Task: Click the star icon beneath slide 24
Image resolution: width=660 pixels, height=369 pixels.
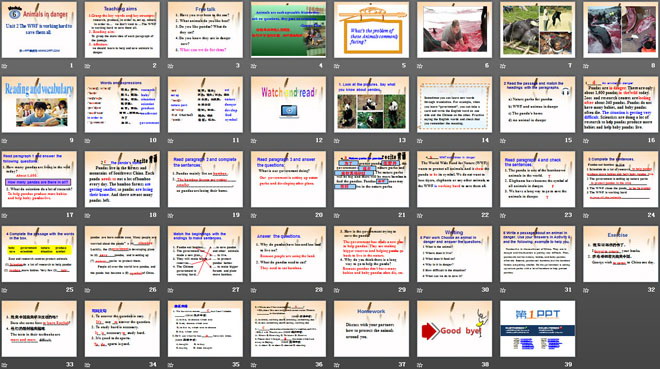Action: pyautogui.click(x=586, y=215)
